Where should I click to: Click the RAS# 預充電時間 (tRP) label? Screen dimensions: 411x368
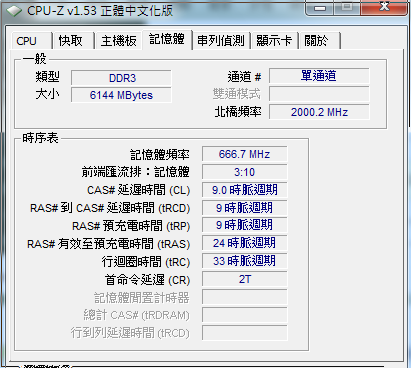131,226
